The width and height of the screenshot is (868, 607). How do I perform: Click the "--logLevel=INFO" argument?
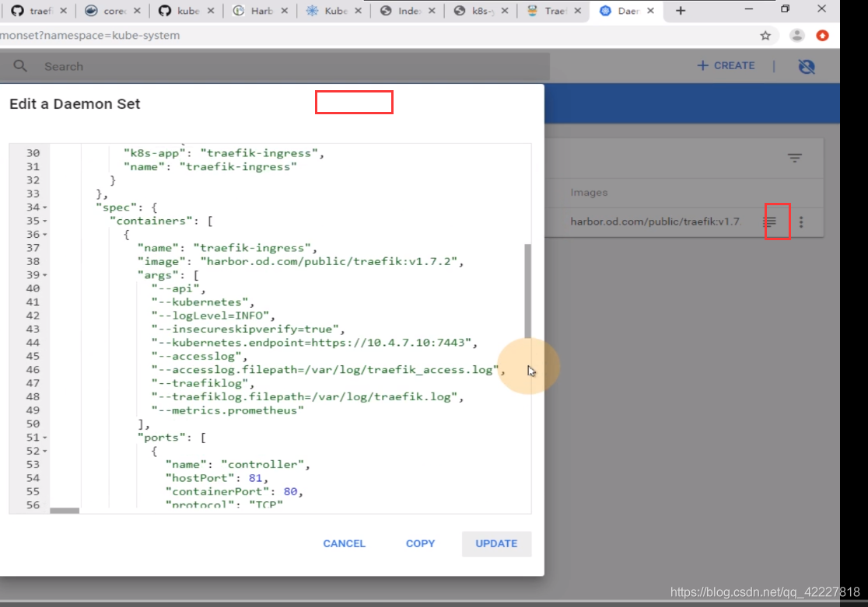point(210,316)
